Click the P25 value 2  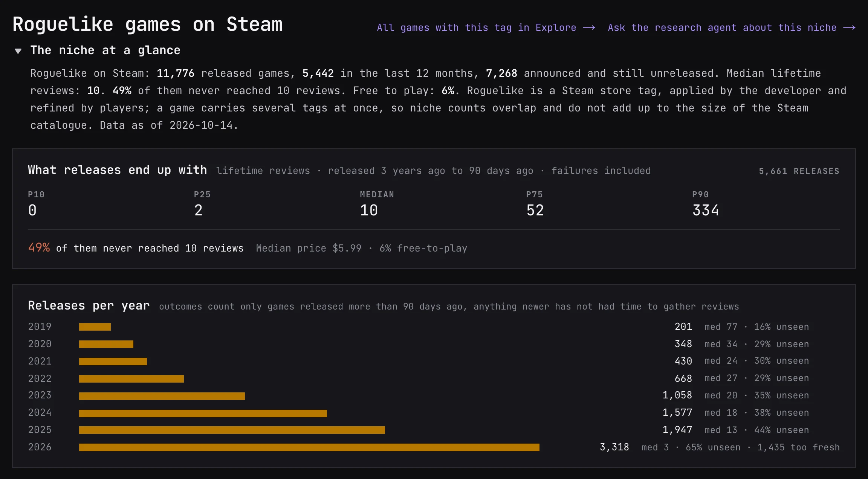click(x=199, y=210)
